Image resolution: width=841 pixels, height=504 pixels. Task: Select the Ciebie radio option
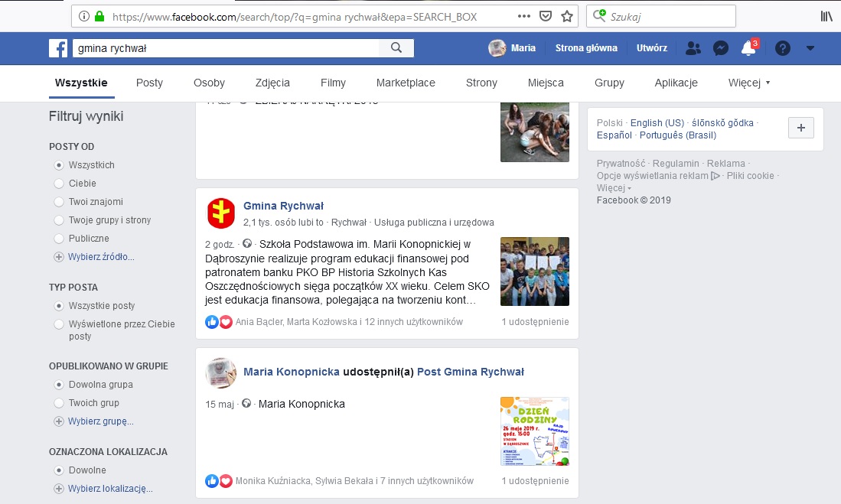(59, 184)
